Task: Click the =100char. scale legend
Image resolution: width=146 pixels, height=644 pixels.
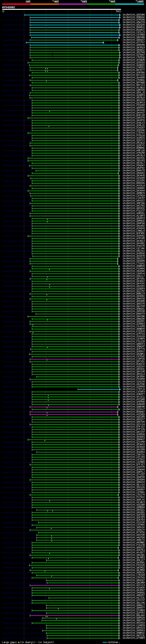Action: coord(112,642)
